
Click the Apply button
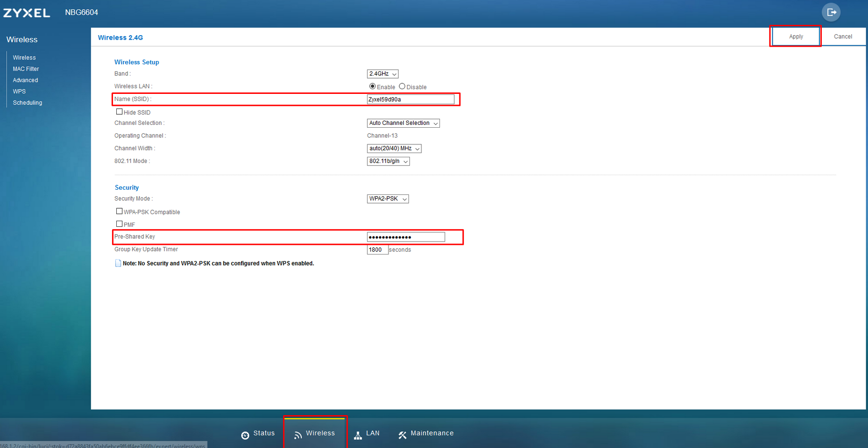796,37
